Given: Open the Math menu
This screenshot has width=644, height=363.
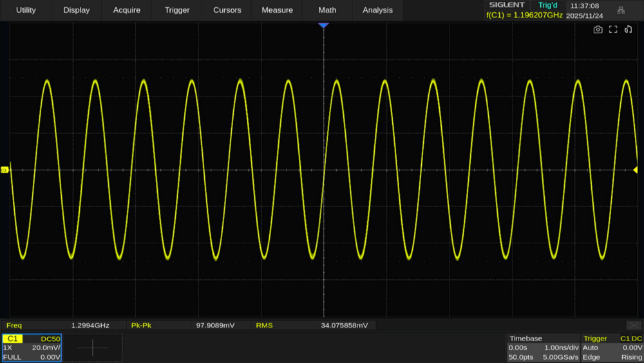Looking at the screenshot, I should click(x=327, y=10).
